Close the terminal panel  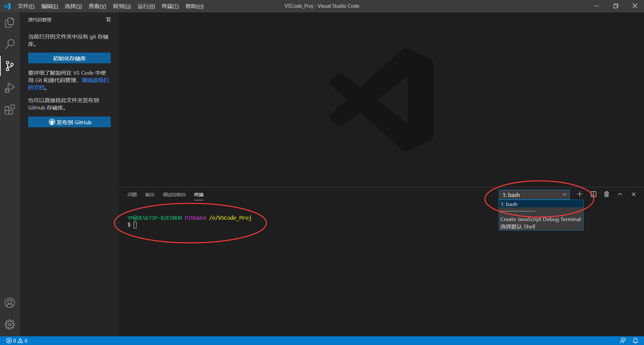pyautogui.click(x=634, y=194)
